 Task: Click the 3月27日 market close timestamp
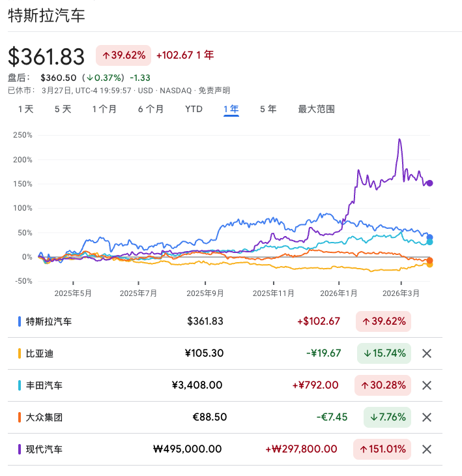point(87,91)
